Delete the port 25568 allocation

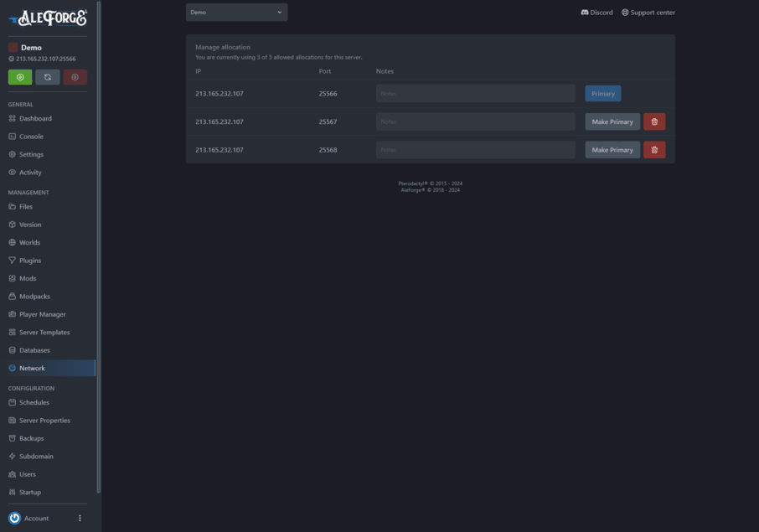click(x=654, y=150)
